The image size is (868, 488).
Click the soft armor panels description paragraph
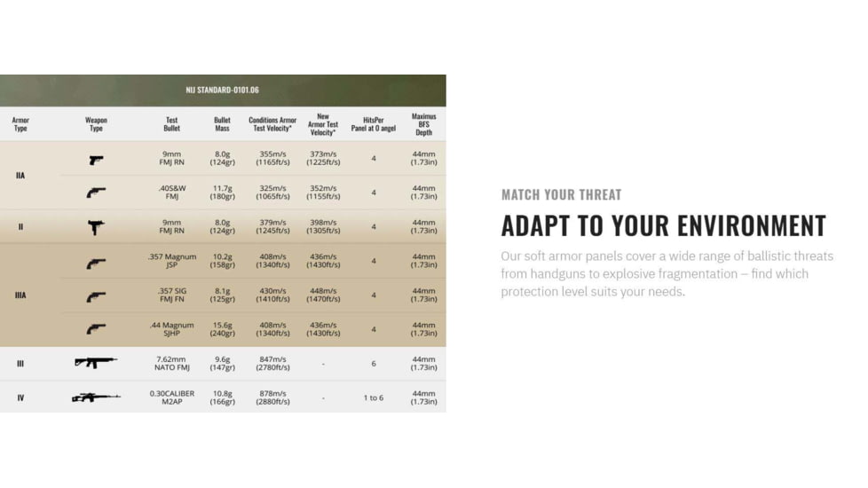[x=667, y=274]
